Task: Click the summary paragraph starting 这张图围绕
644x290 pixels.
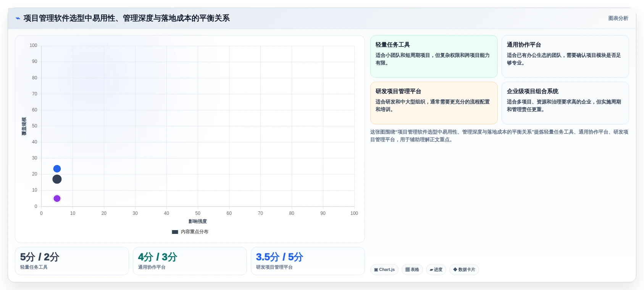Action: pos(499,136)
